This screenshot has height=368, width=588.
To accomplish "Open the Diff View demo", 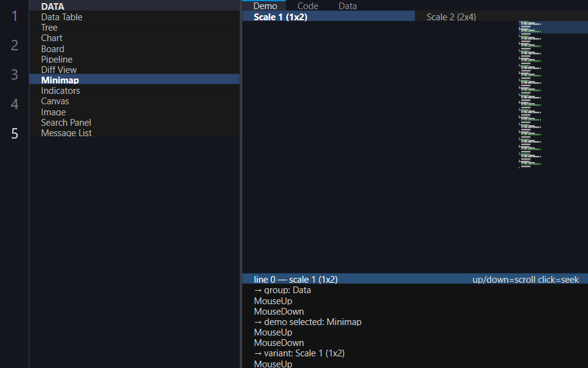I will coord(134,70).
